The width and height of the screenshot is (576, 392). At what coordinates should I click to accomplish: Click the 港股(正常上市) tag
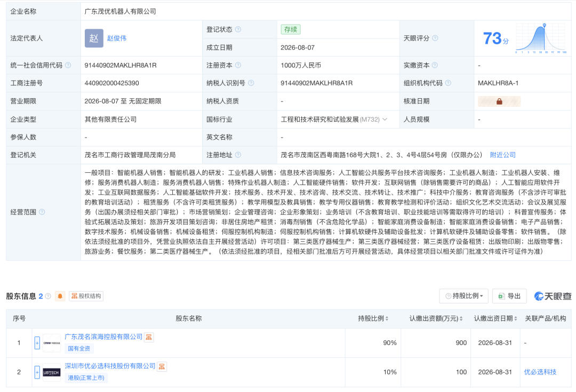point(86,378)
